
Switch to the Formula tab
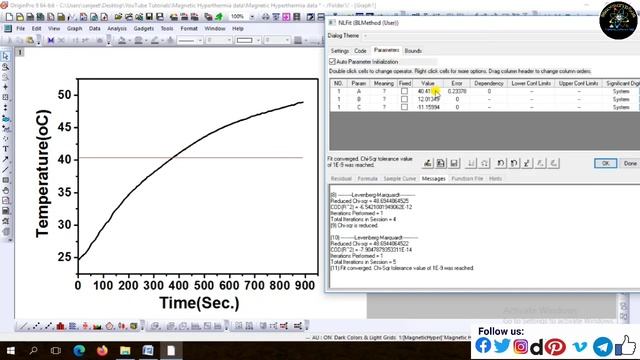(367, 179)
